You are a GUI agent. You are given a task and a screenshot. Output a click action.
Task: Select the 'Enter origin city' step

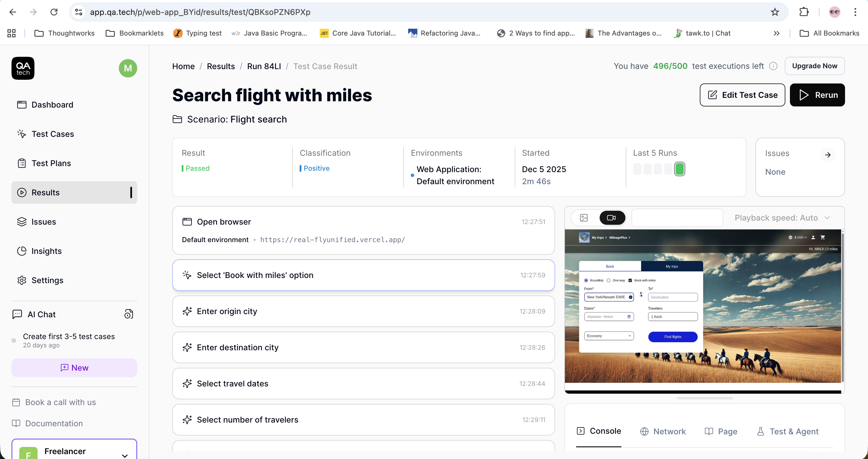(363, 311)
